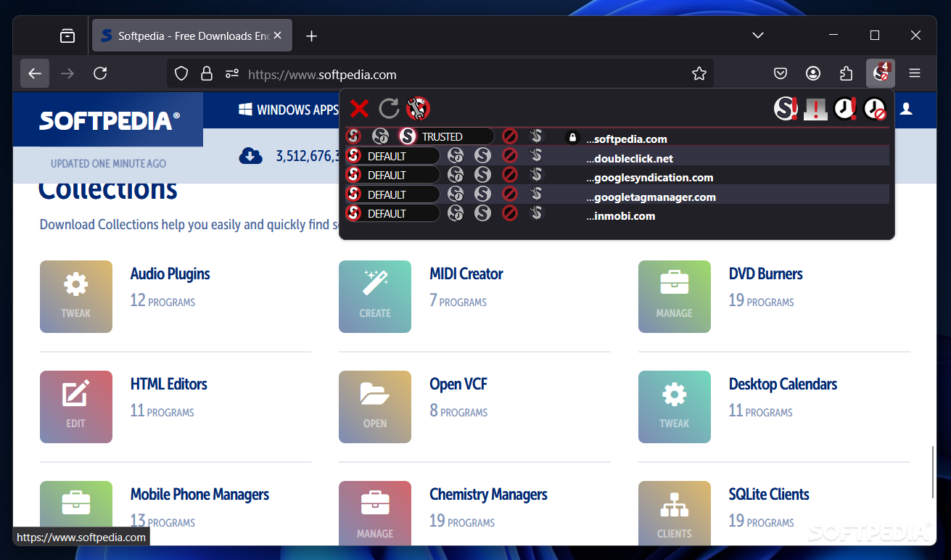Open site permissions icon in address bar
This screenshot has height=560, width=951.
click(x=232, y=74)
